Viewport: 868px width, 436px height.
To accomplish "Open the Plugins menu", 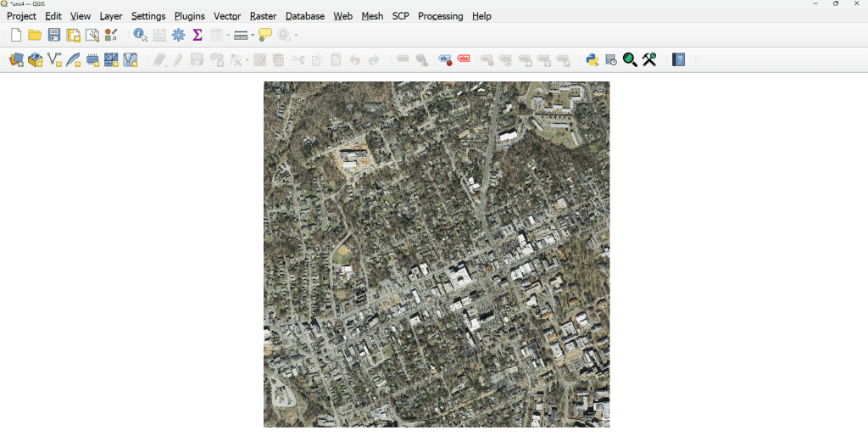I will (x=189, y=16).
